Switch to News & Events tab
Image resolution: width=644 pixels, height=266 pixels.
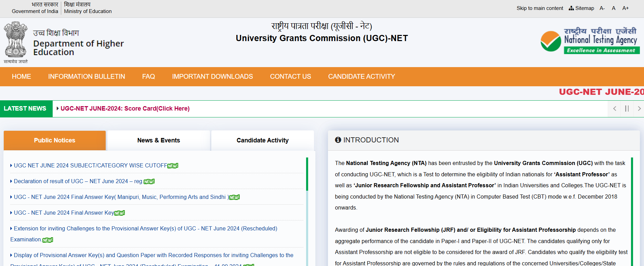point(159,140)
